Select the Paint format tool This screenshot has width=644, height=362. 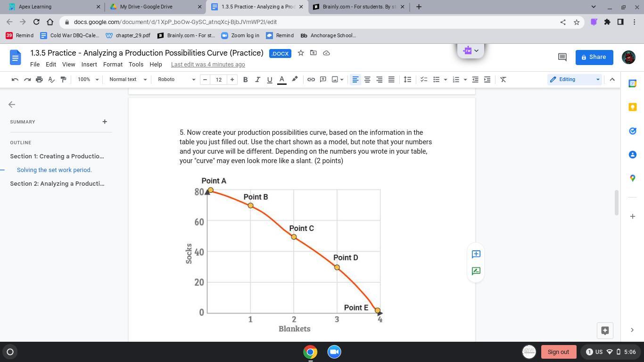coord(63,80)
